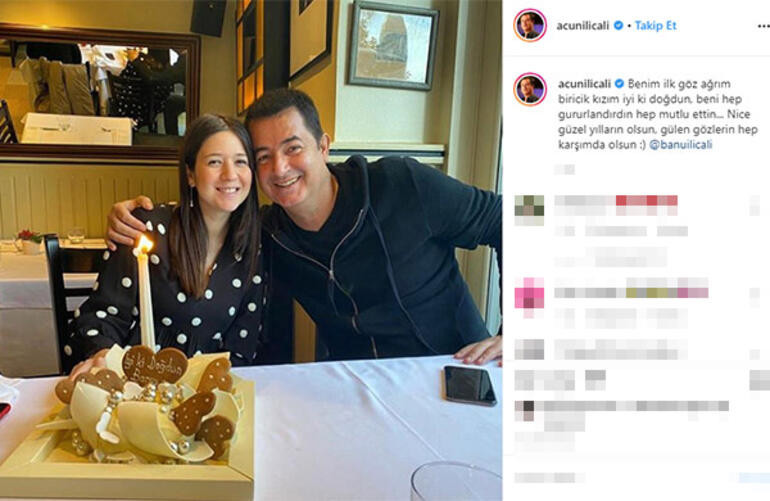Click the add-comment field at the bottom
This screenshot has width=770, height=501.
pyautogui.click(x=549, y=477)
